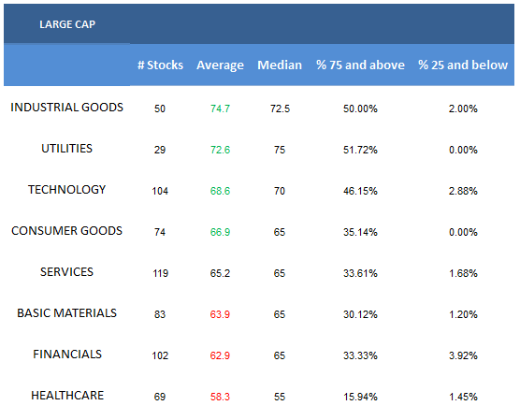This screenshot has height=420, width=520.
Task: Select the % 75 and above header
Action: (360, 65)
